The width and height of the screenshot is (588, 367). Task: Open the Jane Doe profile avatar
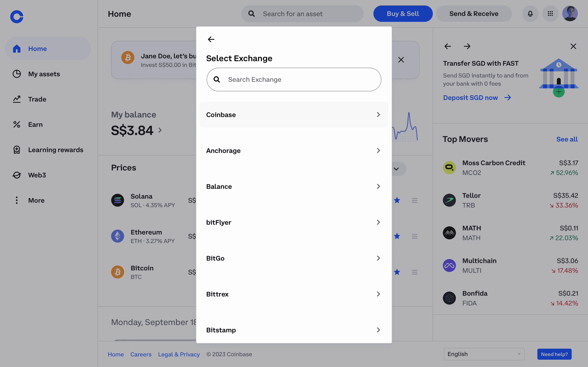tap(570, 14)
